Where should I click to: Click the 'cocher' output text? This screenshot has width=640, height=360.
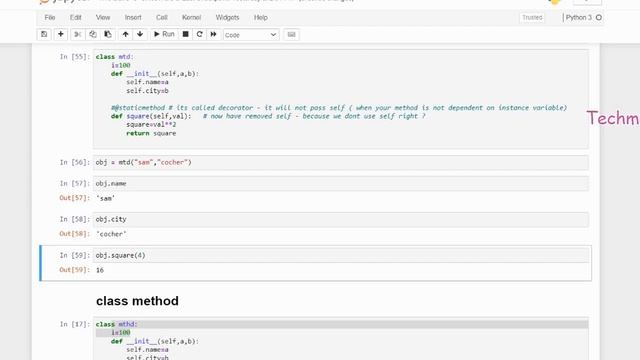click(x=111, y=234)
